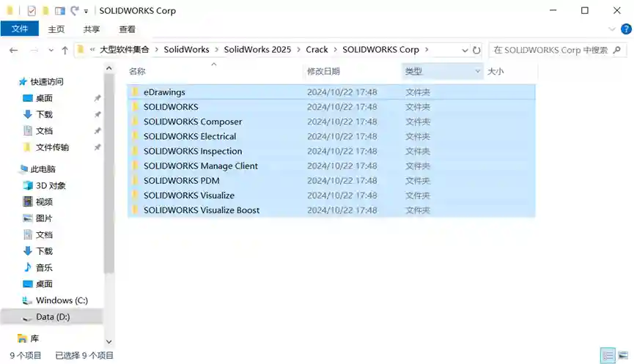Sort by the 修改日期 column header
The height and width of the screenshot is (364, 634).
(323, 71)
